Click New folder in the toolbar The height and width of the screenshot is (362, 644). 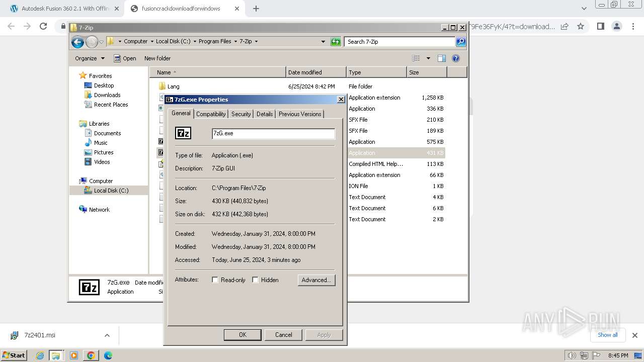[157, 58]
